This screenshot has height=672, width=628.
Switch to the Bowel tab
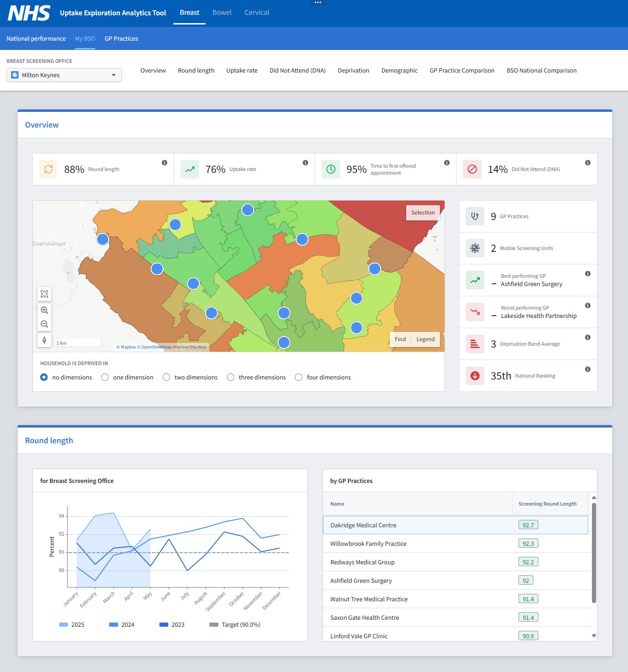pos(222,12)
